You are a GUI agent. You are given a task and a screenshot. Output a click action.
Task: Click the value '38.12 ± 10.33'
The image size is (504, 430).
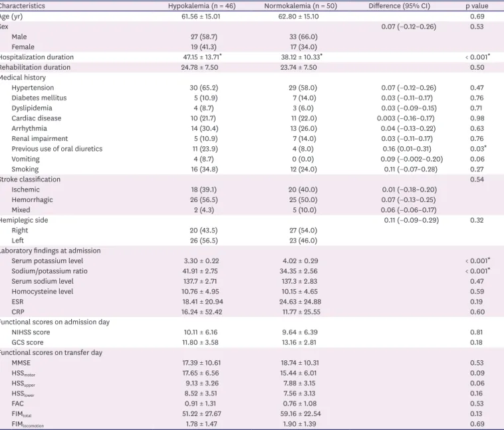[301, 57]
